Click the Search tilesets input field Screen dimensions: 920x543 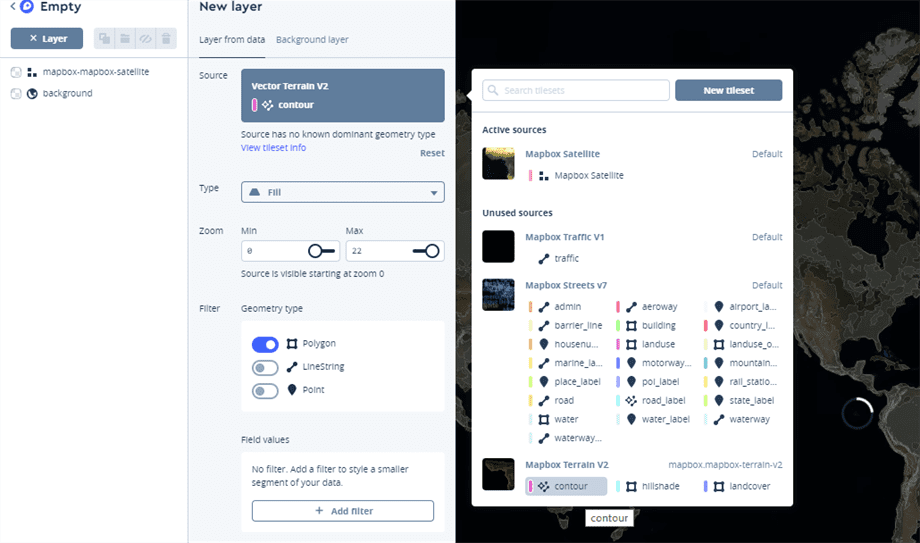(x=576, y=90)
